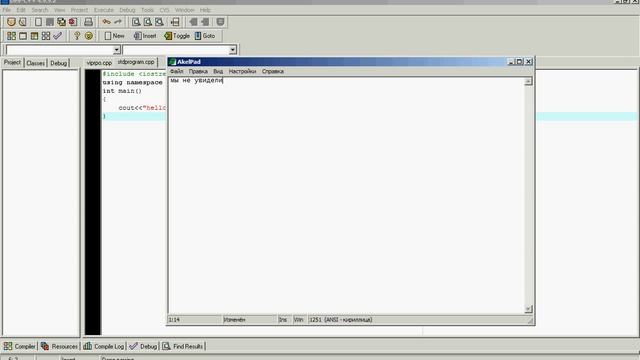
Task: Open the bottom Debug tab
Action: click(143, 346)
